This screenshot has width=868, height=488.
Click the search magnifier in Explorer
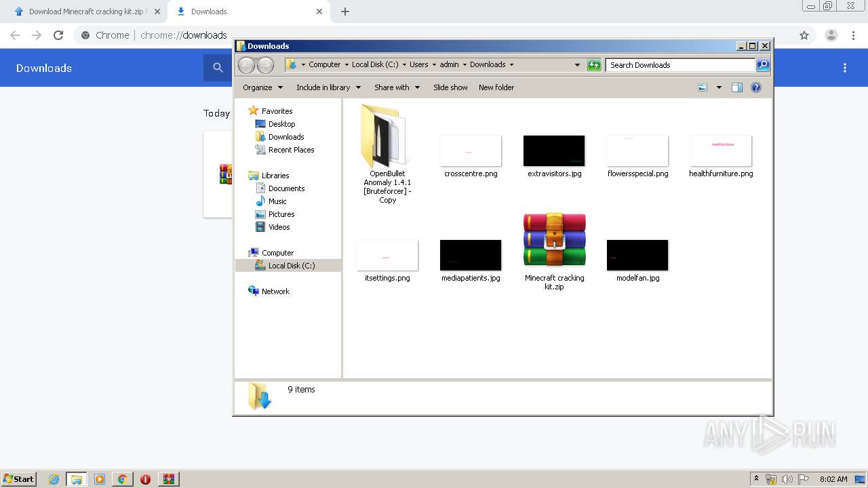[763, 65]
